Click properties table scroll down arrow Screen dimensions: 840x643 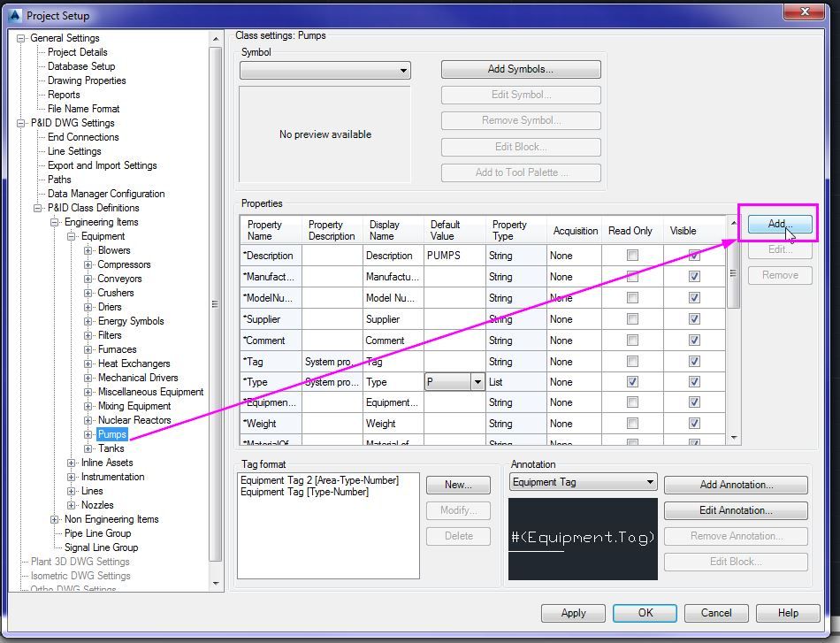(734, 438)
